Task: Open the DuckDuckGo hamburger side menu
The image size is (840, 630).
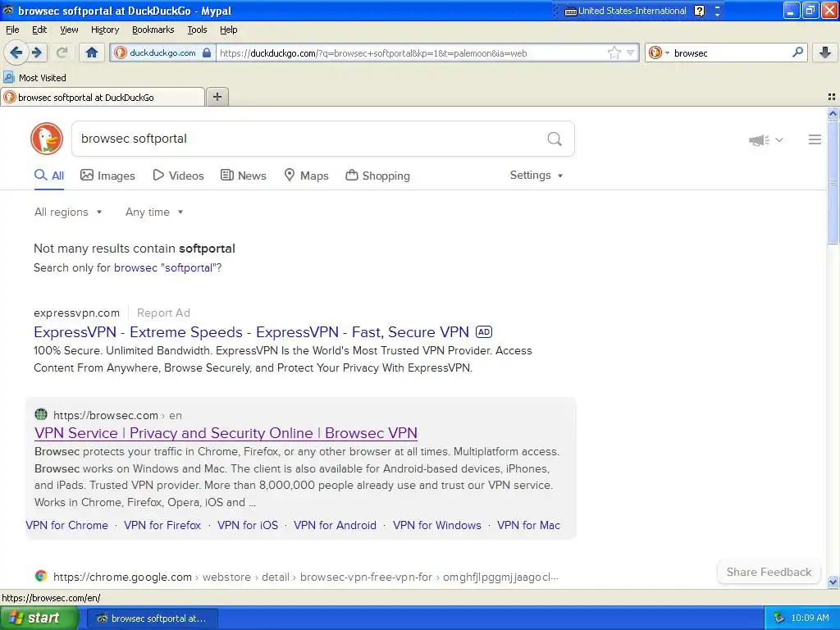Action: [815, 139]
